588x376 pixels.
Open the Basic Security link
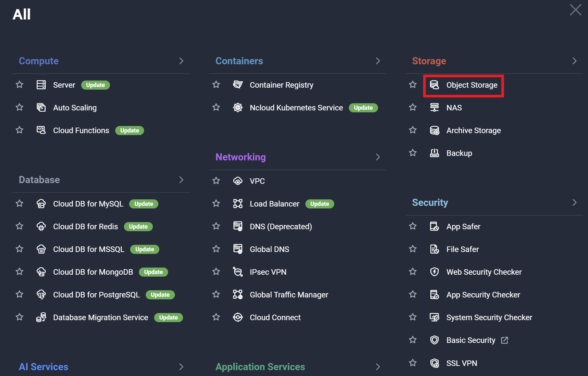471,340
